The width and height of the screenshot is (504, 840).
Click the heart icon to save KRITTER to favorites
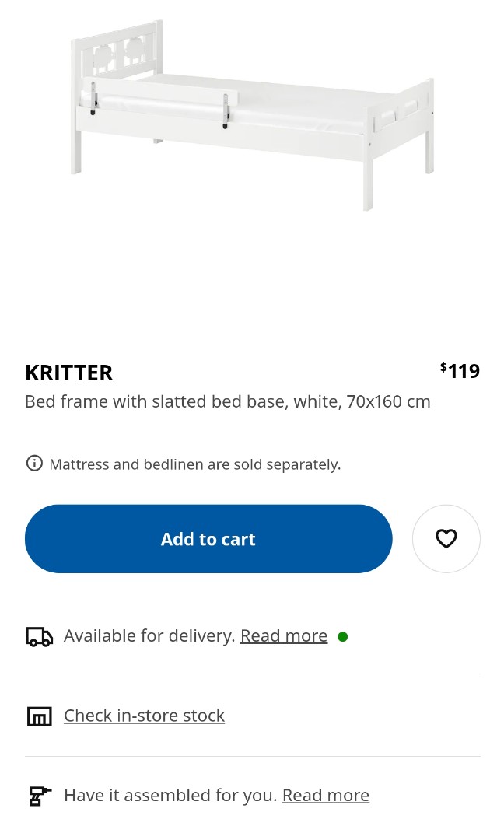(x=446, y=538)
